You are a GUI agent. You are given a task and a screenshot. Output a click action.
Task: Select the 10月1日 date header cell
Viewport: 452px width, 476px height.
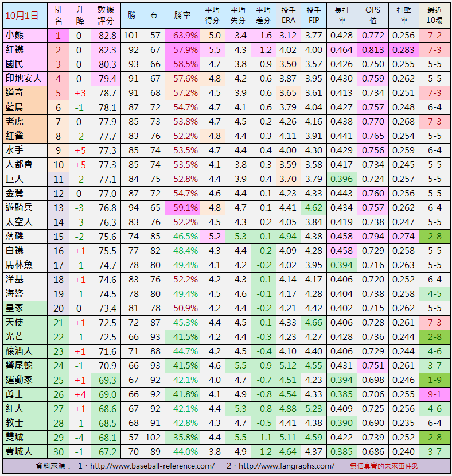pos(25,16)
